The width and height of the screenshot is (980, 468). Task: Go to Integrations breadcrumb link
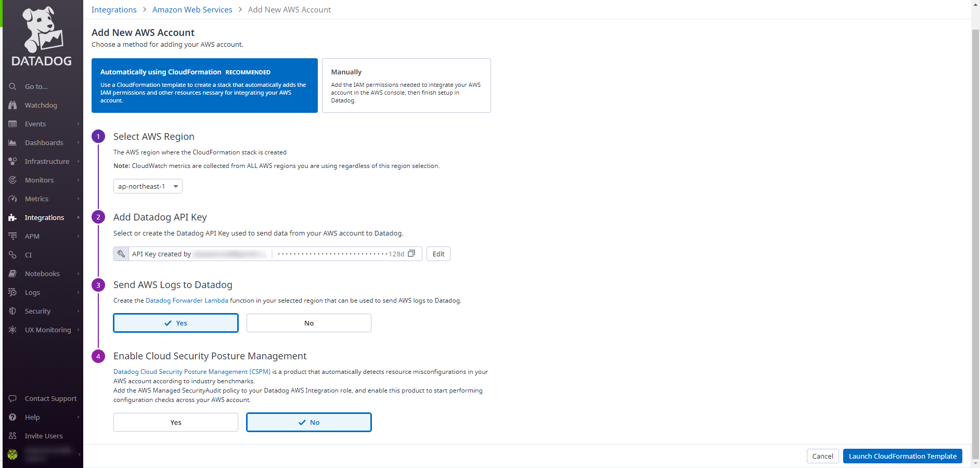pyautogui.click(x=114, y=9)
